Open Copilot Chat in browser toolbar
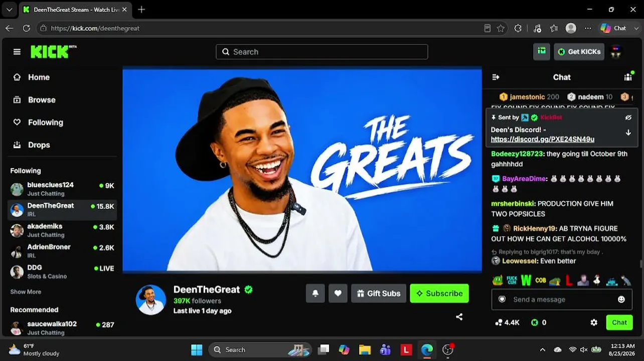The image size is (644, 361). click(614, 28)
